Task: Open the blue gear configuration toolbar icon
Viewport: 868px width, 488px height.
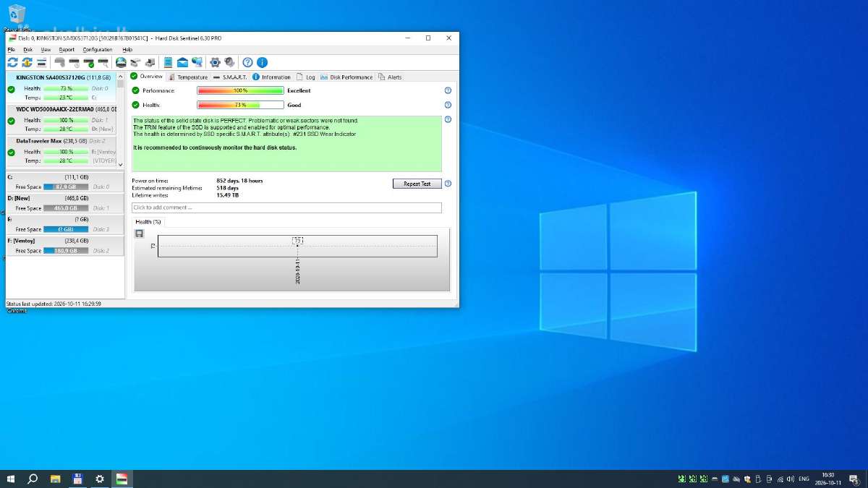Action: click(215, 62)
